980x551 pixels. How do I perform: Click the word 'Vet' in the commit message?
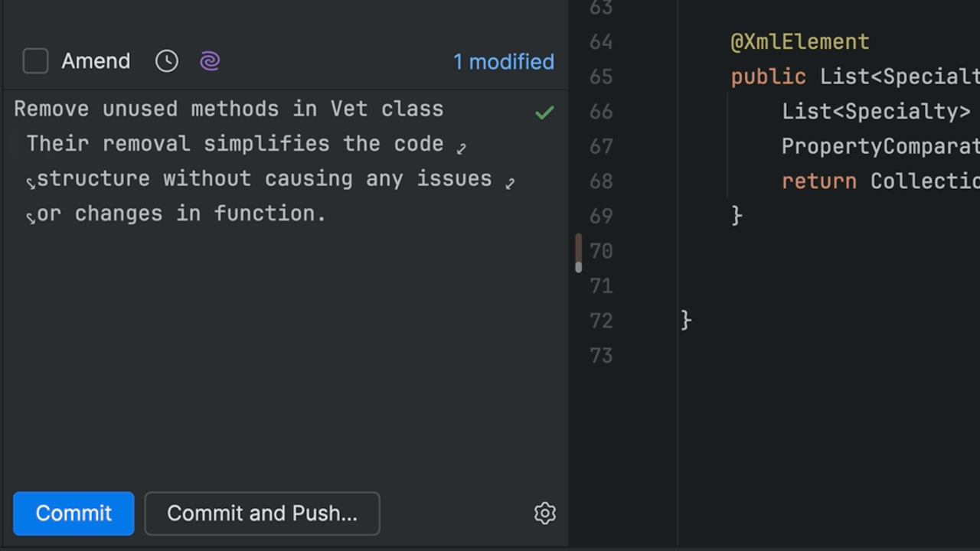click(x=349, y=109)
